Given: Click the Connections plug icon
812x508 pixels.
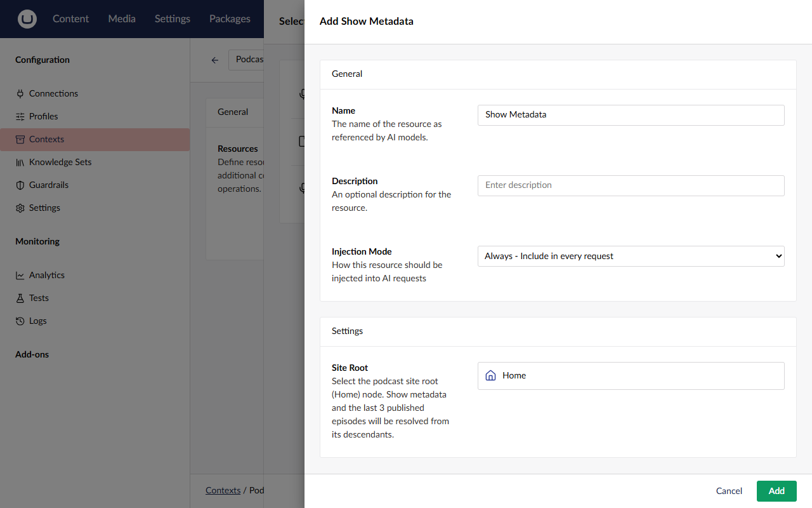Looking at the screenshot, I should coord(20,93).
